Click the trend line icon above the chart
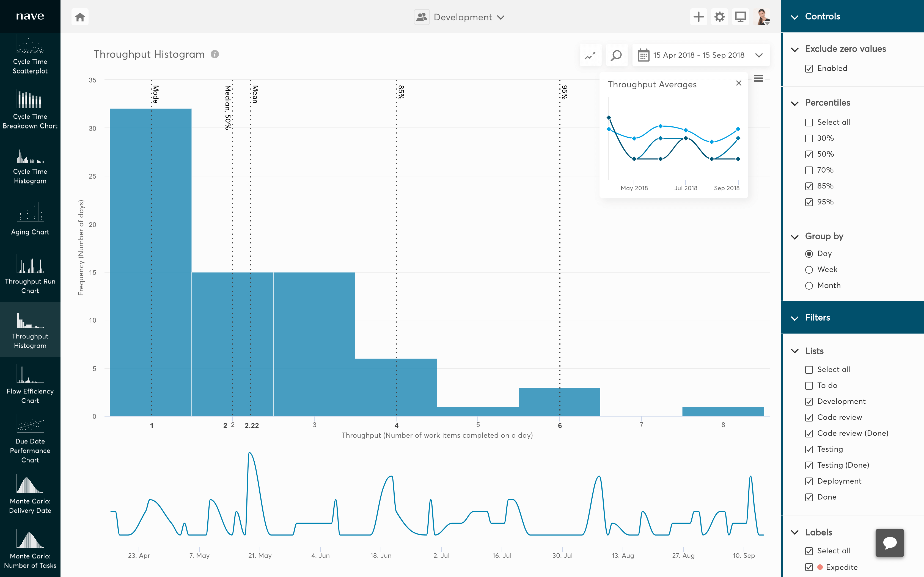The width and height of the screenshot is (924, 577). (590, 55)
